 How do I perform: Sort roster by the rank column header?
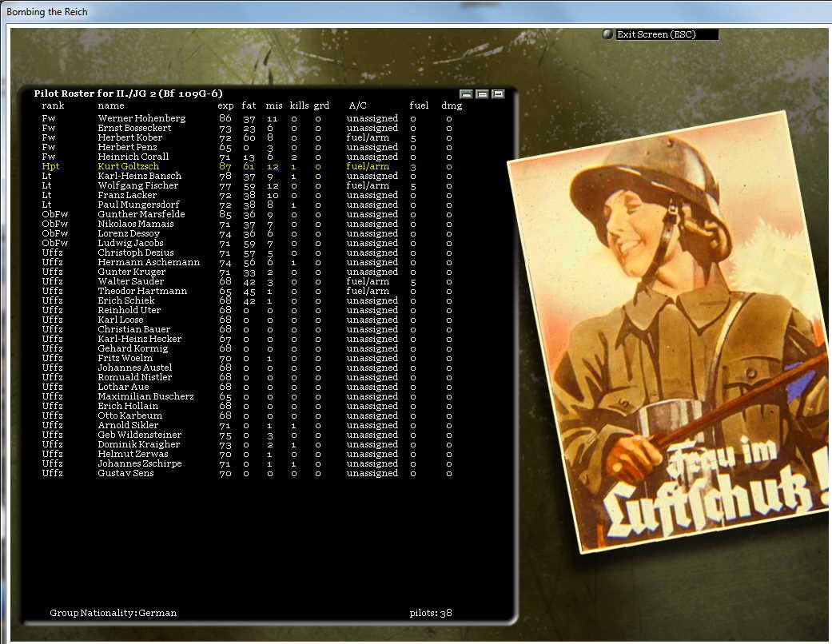(53, 105)
